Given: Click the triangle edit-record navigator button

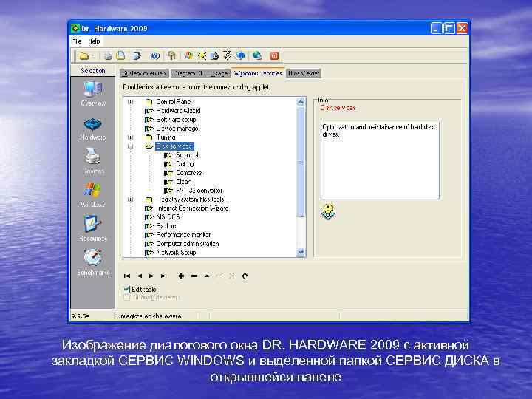Looking at the screenshot, I should 207,276.
